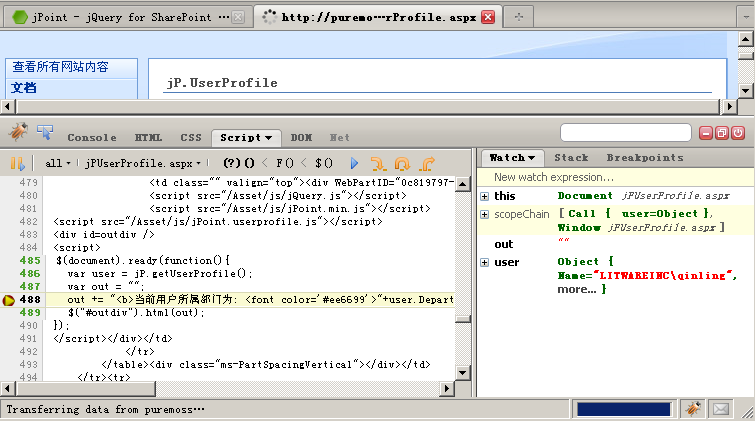The image size is (755, 421).
Task: Click the Step Over debugger icon
Action: tap(402, 164)
